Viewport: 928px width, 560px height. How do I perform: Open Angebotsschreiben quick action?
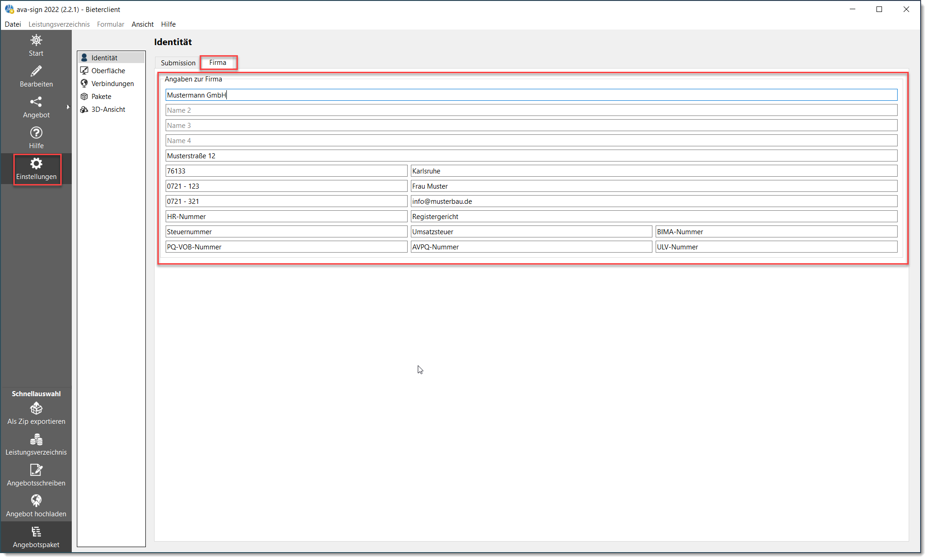tap(36, 475)
